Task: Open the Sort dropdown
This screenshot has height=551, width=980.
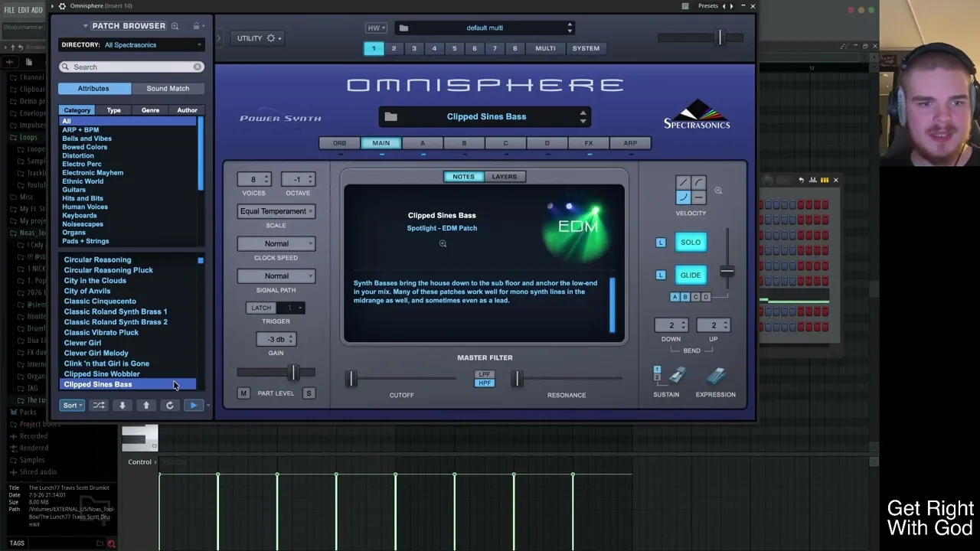Action: tap(73, 406)
